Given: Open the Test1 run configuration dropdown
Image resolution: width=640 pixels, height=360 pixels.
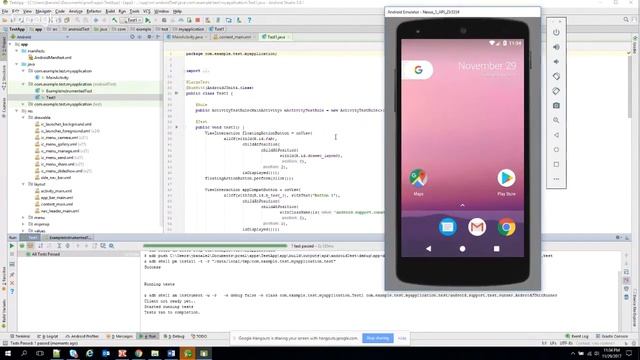Looking at the screenshot, I should click(131, 20).
